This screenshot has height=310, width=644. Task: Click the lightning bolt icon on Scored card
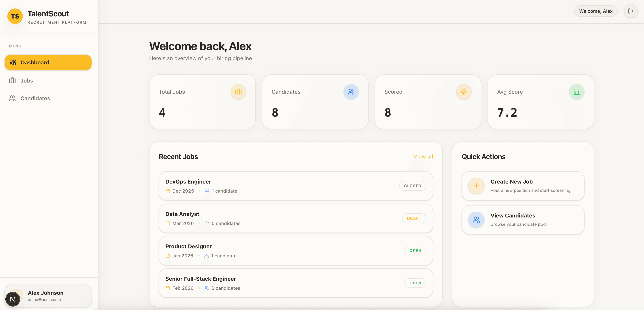coord(464,92)
